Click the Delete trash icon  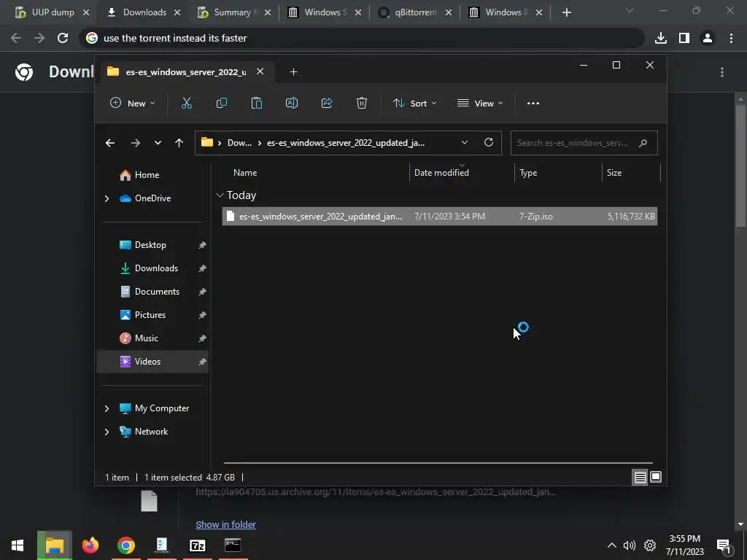(362, 104)
